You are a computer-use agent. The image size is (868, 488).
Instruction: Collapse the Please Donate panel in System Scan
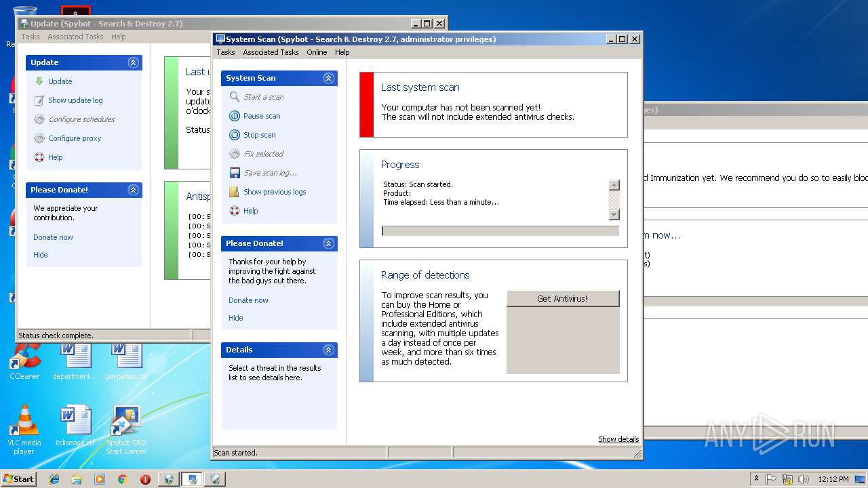pyautogui.click(x=329, y=243)
